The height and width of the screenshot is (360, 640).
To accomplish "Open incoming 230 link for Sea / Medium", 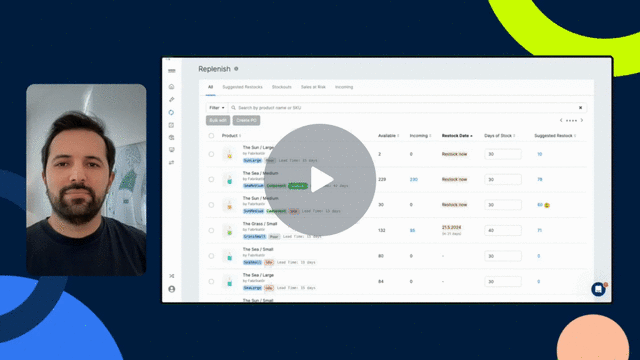I will [413, 180].
